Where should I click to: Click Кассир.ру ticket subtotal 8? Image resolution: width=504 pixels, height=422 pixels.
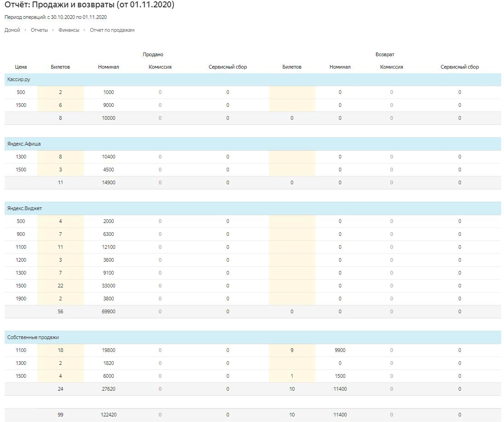pos(60,118)
